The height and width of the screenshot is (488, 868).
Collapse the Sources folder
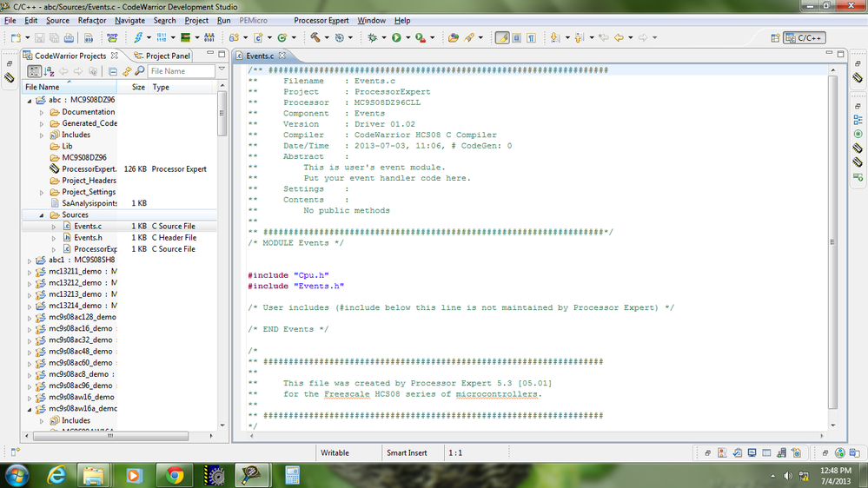pyautogui.click(x=42, y=215)
